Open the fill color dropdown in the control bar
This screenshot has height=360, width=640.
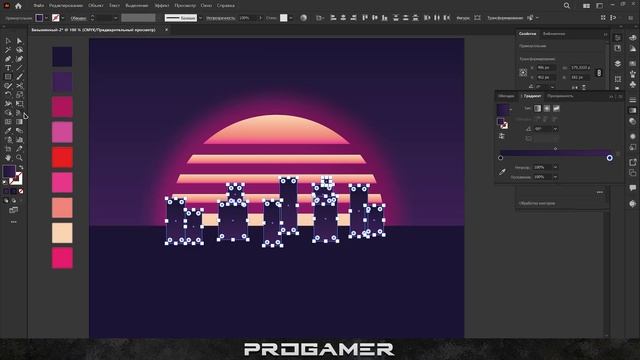[x=46, y=18]
